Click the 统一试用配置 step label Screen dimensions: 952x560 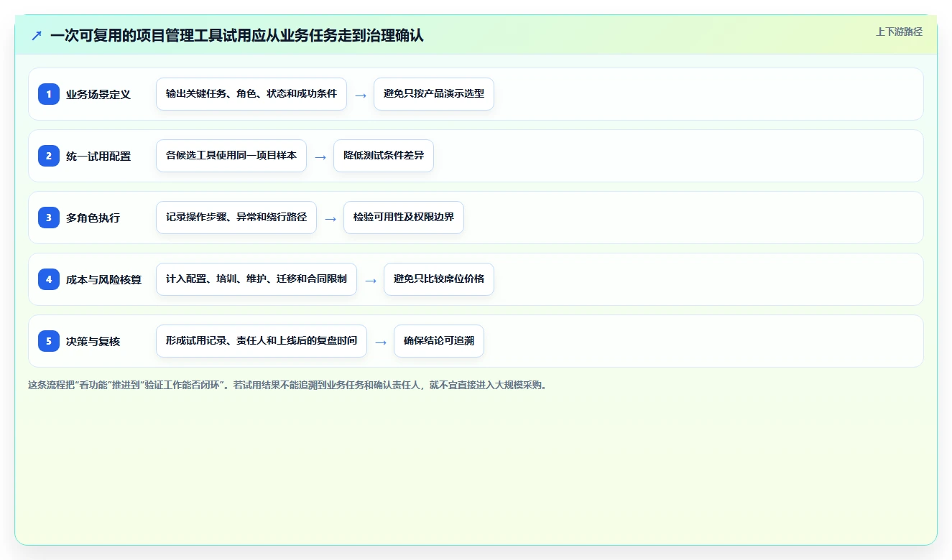(x=98, y=157)
